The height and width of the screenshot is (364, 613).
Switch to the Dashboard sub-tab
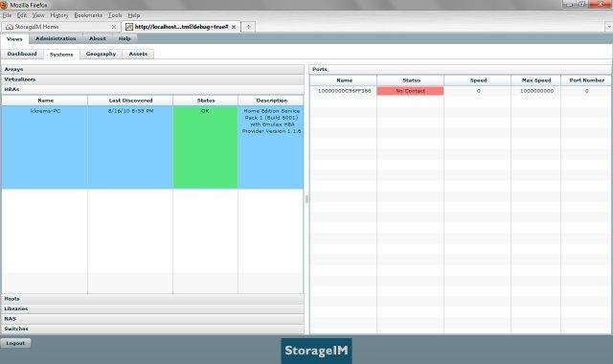point(22,54)
